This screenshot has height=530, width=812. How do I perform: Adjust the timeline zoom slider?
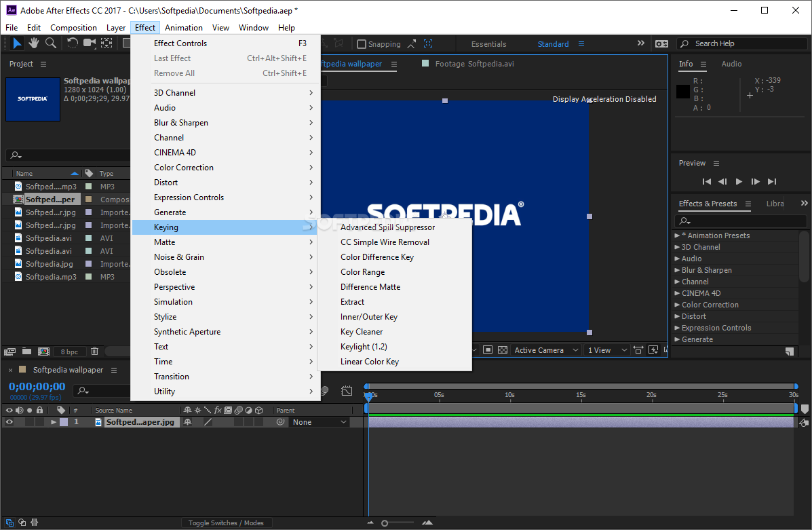384,523
